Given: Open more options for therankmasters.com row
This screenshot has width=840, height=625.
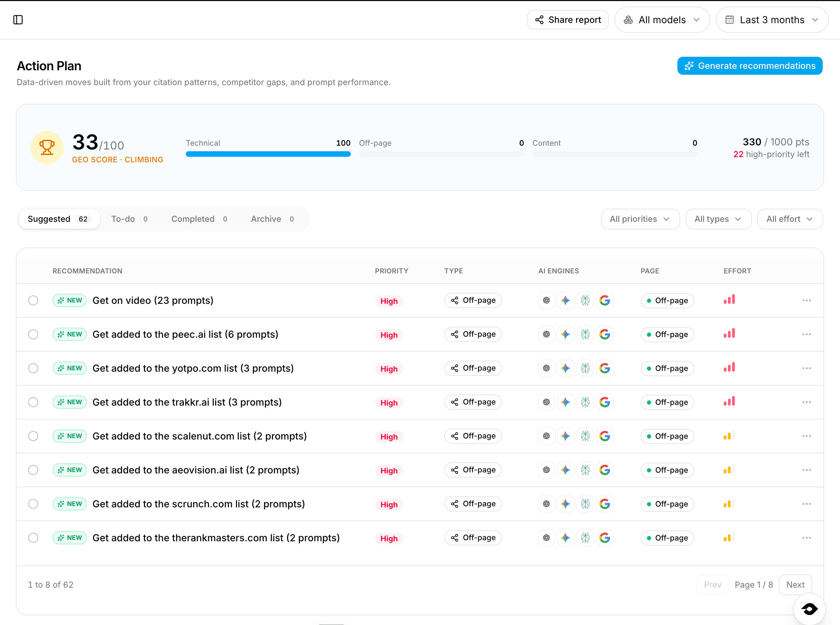Looking at the screenshot, I should pos(806,538).
